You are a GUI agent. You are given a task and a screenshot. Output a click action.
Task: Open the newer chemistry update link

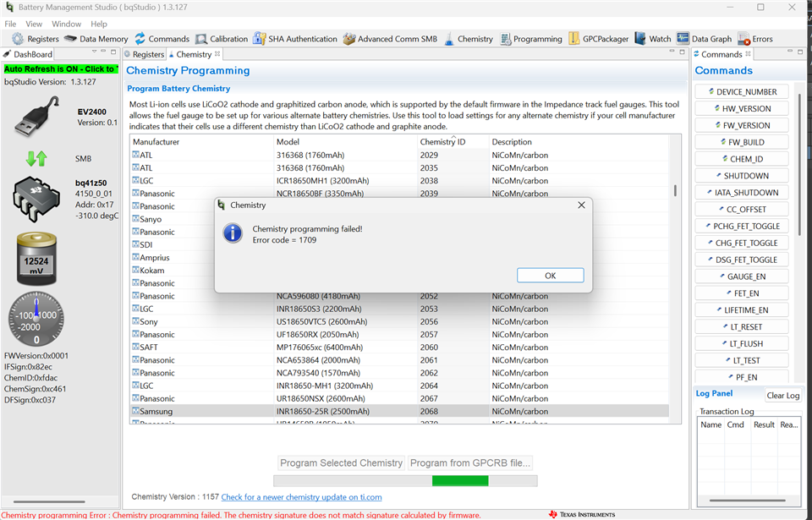[301, 497]
